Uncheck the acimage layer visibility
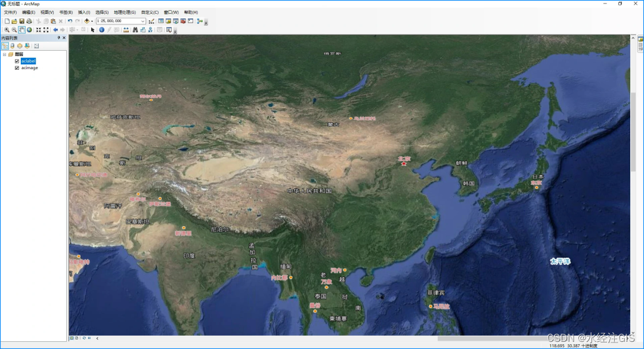 17,67
